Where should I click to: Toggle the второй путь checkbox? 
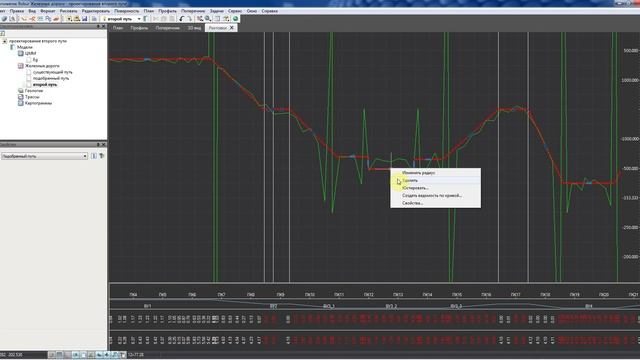tap(29, 84)
